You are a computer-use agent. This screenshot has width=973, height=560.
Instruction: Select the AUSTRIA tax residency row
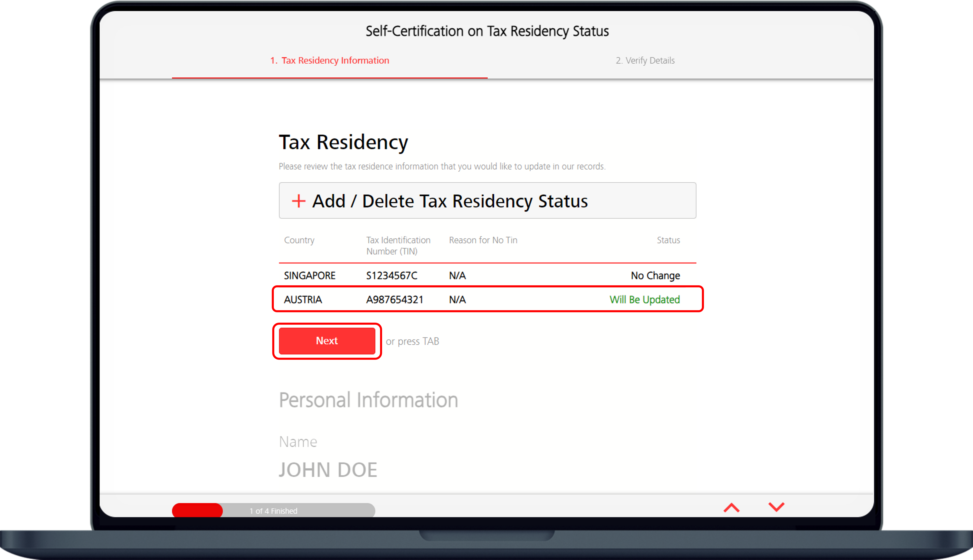point(487,299)
